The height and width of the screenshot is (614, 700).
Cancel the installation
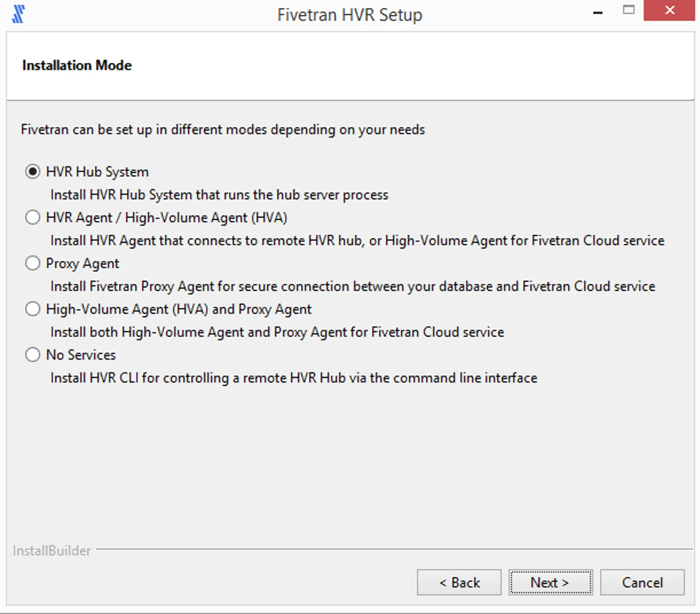(x=642, y=582)
